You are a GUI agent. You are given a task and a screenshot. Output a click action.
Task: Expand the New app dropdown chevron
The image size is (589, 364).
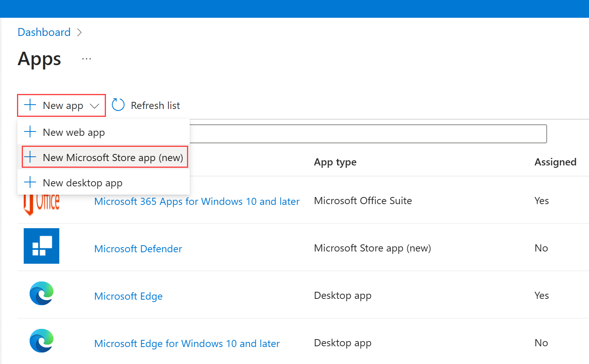[x=94, y=106]
